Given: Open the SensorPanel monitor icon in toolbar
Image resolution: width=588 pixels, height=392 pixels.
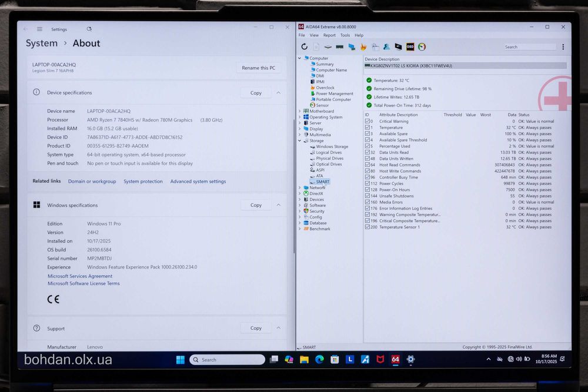Looking at the screenshot, I should tap(398, 47).
